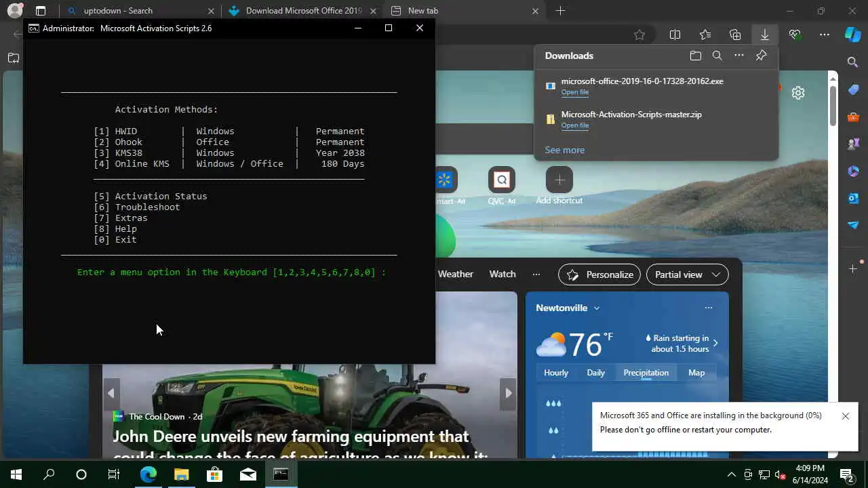Viewport: 868px width, 488px height.
Task: Open more feed categories ellipsis
Action: click(x=536, y=274)
